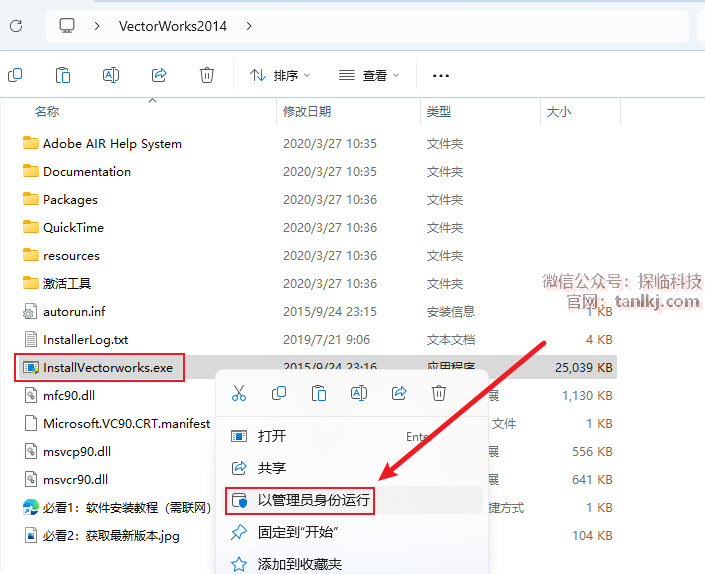Click the Share icon in context menu top row
705x574 pixels.
click(399, 393)
